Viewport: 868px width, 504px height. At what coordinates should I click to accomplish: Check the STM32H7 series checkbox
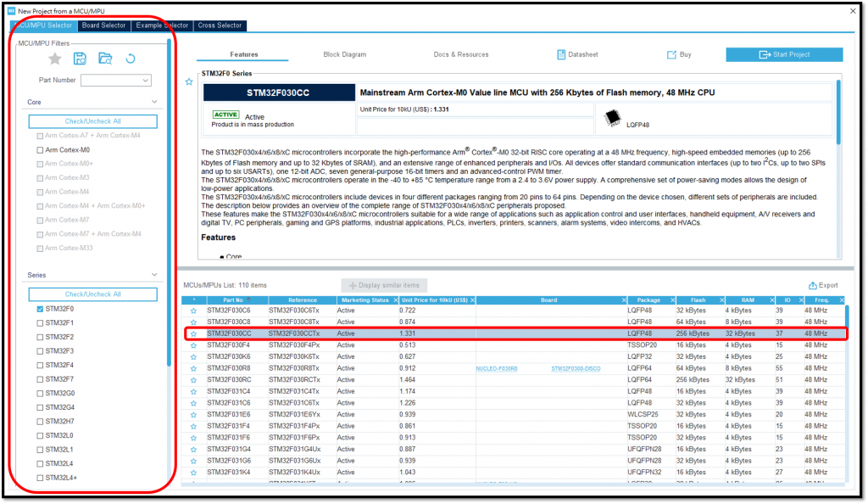tap(40, 422)
